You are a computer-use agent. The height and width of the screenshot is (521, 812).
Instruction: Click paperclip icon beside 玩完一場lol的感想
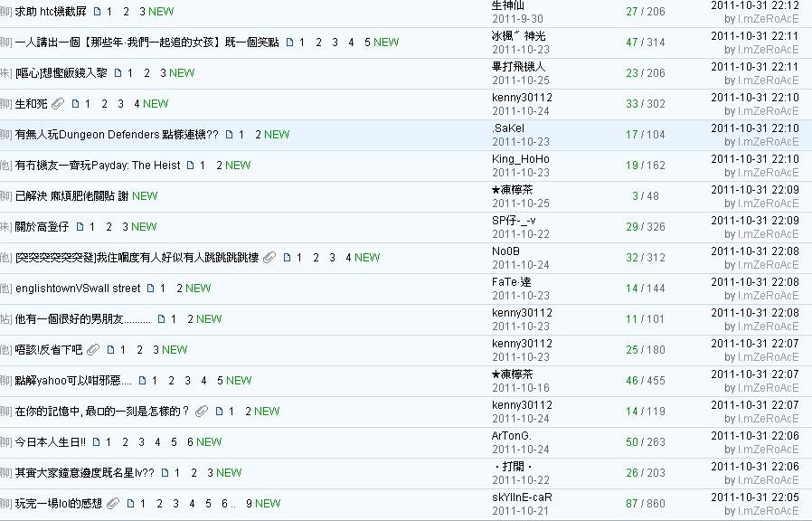click(113, 504)
